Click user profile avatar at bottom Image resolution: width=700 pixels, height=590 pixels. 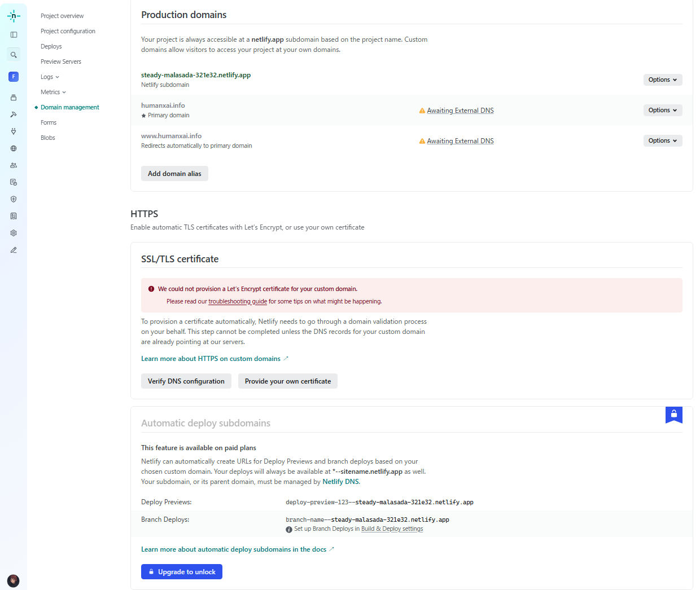click(x=14, y=580)
